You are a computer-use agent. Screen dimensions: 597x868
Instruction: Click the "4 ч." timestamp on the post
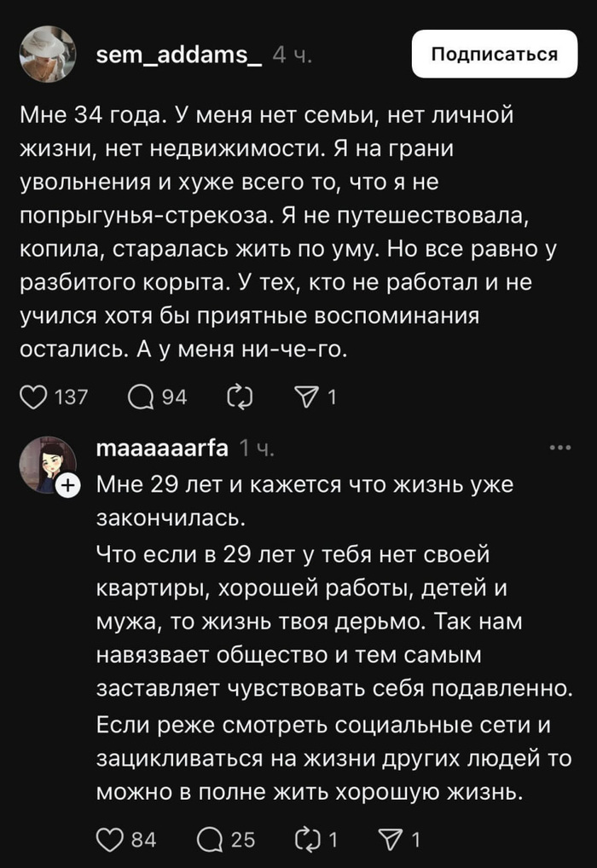pos(293,55)
